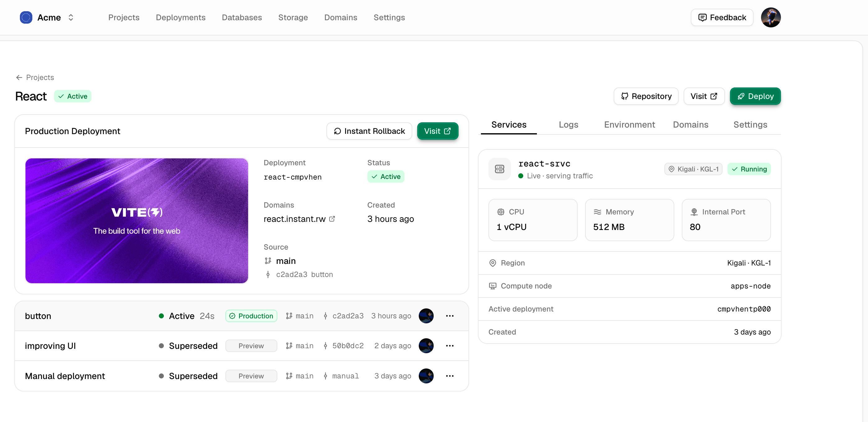Image resolution: width=868 pixels, height=422 pixels.
Task: Open Databases in top navigation
Action: 242,17
